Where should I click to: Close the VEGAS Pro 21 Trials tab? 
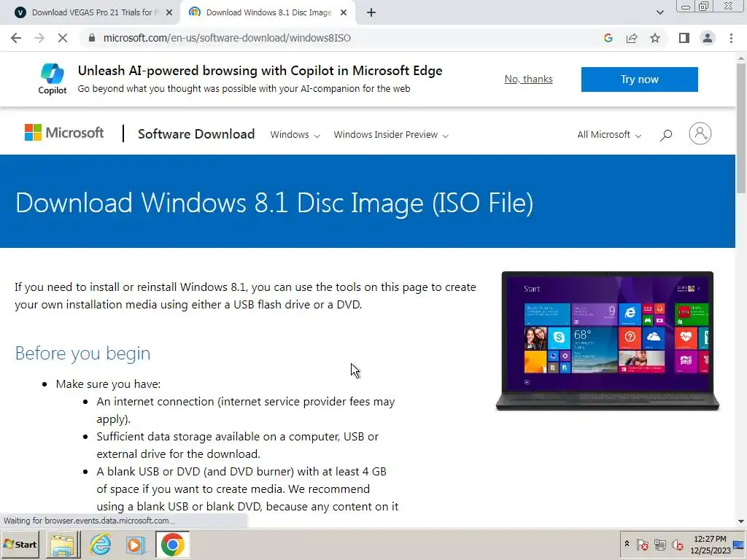[x=169, y=13]
